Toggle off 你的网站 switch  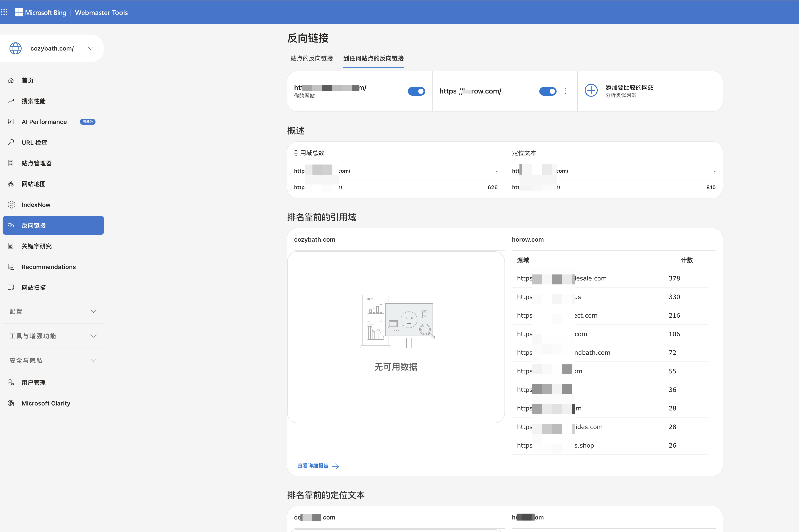click(416, 91)
